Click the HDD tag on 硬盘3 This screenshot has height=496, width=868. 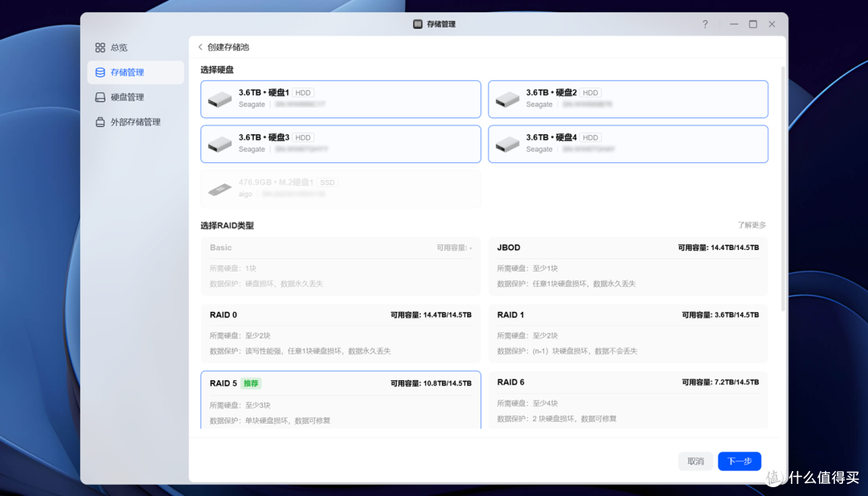click(x=303, y=137)
